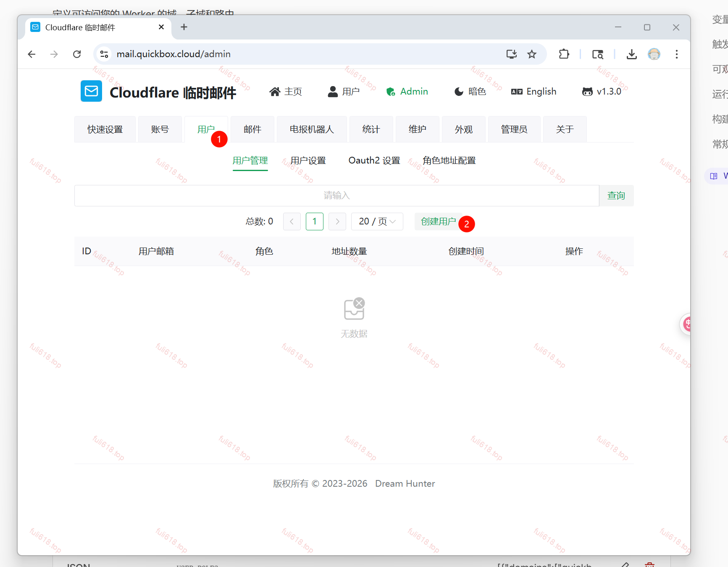Click the 操作 column header
Image resolution: width=728 pixels, height=567 pixels.
[x=574, y=251]
